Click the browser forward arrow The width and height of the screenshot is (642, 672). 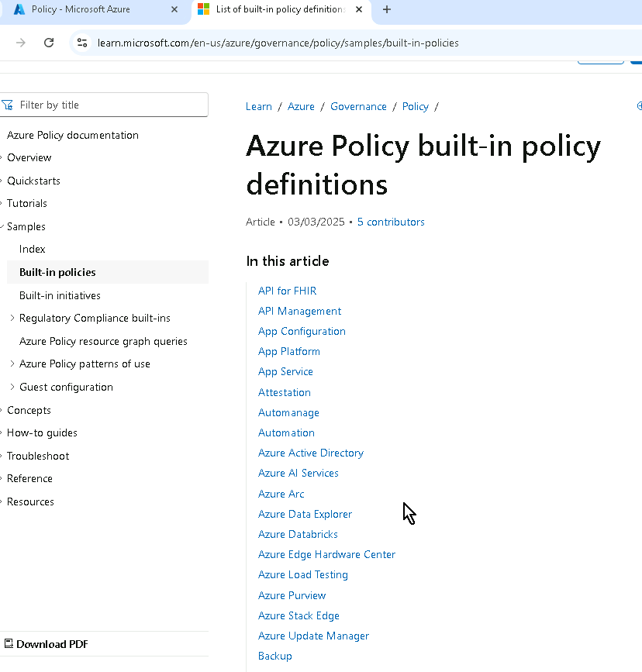tap(21, 43)
